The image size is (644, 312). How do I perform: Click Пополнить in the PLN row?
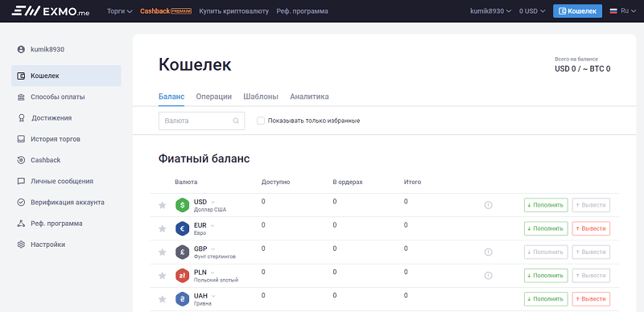point(546,276)
